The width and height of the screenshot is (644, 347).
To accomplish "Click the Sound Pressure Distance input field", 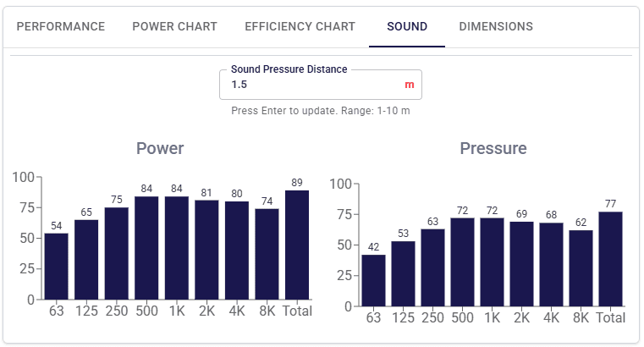I will point(321,85).
